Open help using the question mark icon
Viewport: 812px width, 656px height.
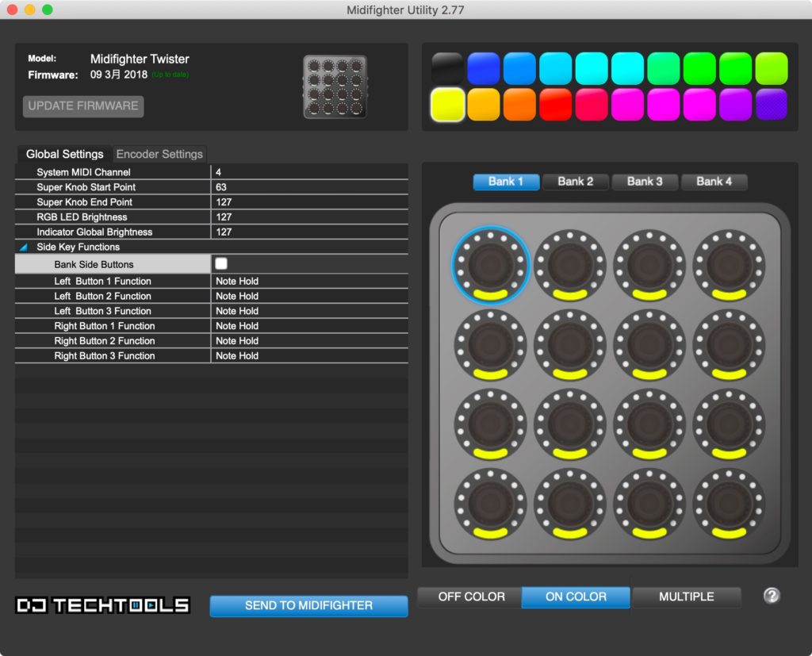click(771, 594)
